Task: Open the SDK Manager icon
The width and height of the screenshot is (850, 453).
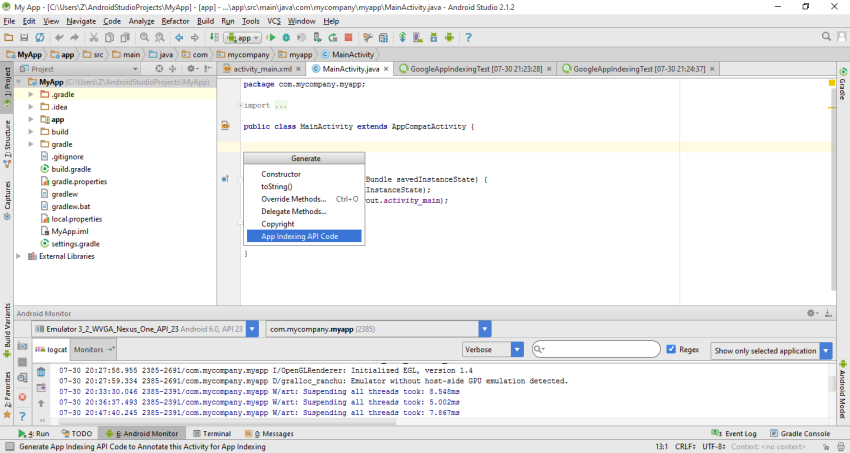Action: point(434,37)
